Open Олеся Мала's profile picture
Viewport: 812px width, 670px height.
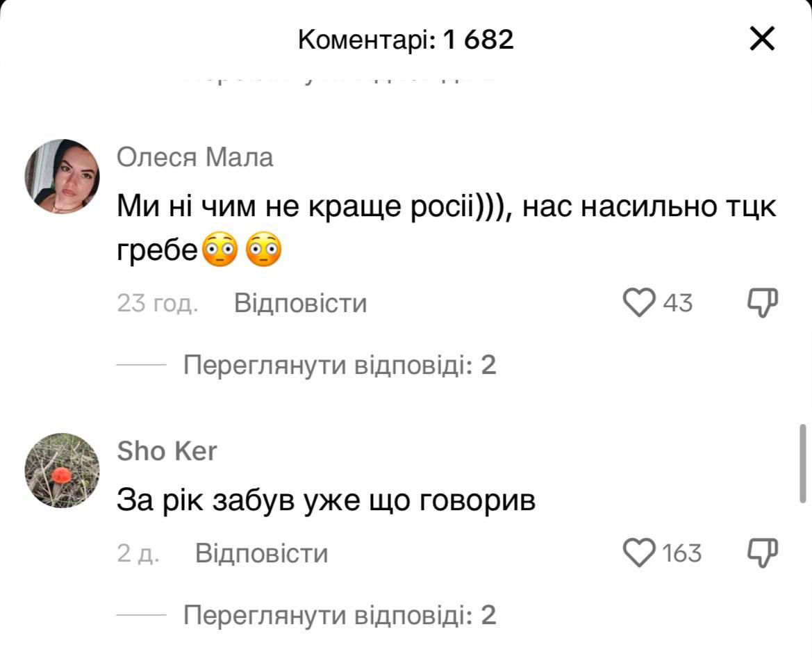pyautogui.click(x=63, y=177)
